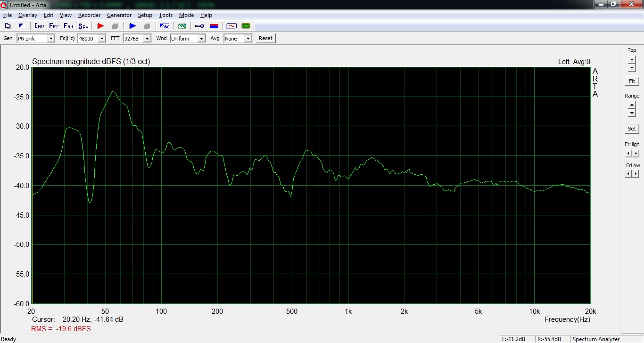Start recording with the red play icon
This screenshot has height=343, width=644.
(x=100, y=26)
